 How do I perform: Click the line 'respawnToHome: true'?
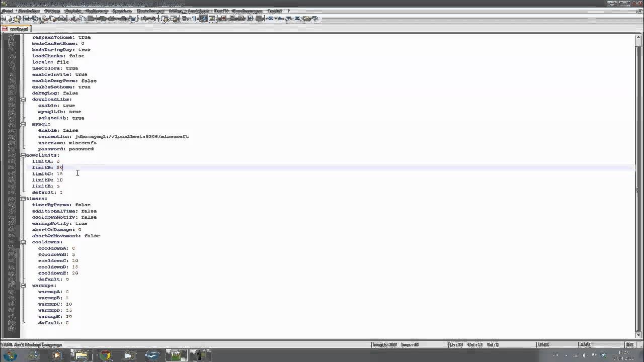coord(61,37)
